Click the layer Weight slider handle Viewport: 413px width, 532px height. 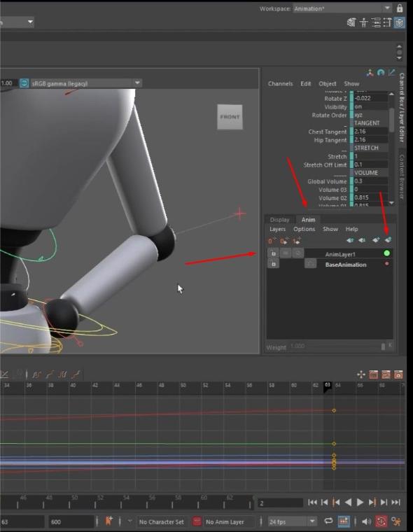383,346
